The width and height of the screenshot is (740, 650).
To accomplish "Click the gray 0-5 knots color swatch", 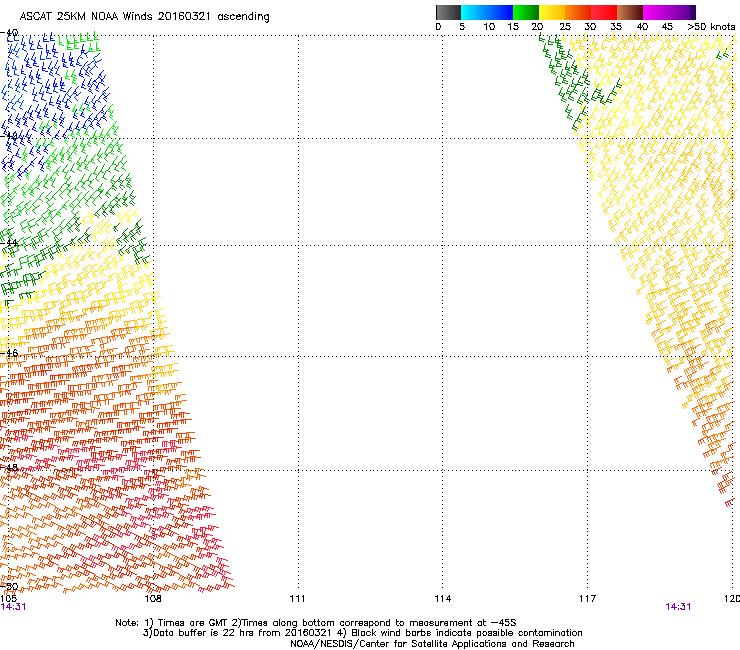I will [x=448, y=12].
